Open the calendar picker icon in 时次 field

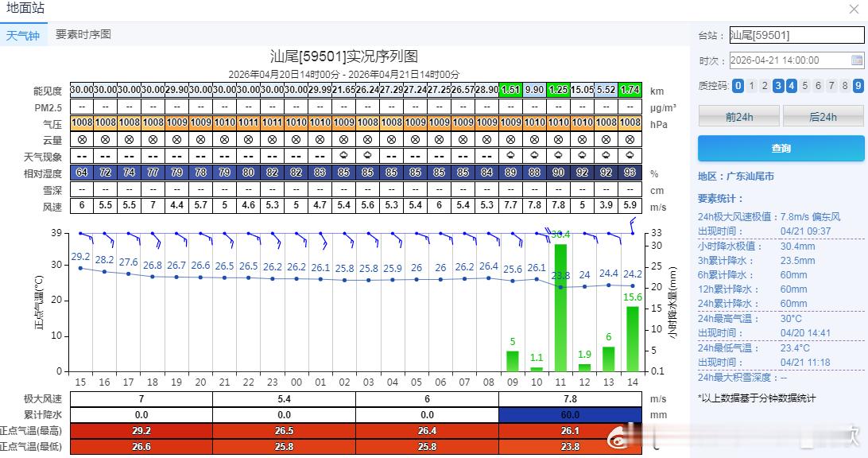(x=856, y=60)
